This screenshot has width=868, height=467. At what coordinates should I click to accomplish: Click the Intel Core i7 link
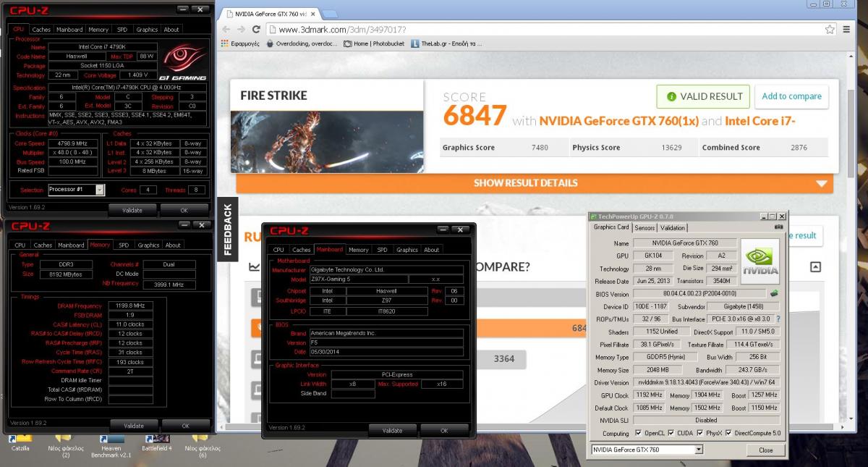pos(760,121)
